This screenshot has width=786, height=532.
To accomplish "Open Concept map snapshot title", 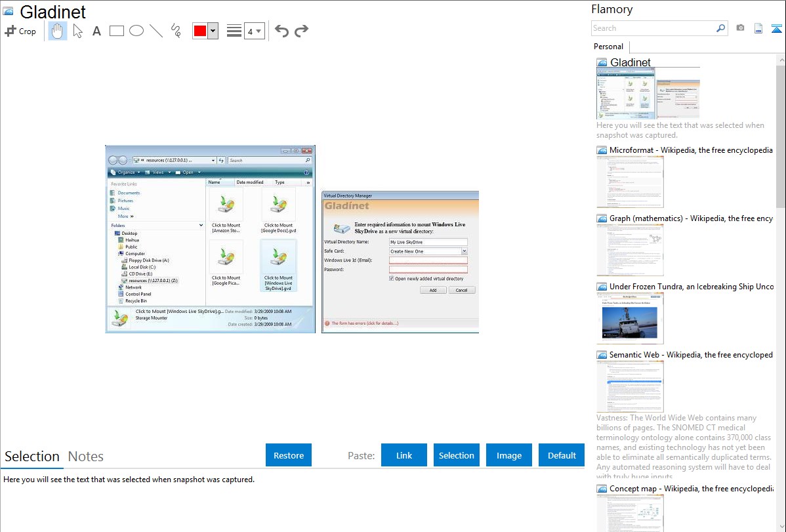I will pos(691,488).
